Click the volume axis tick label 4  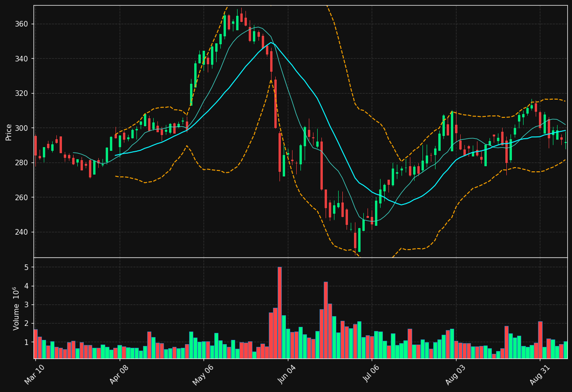click(x=27, y=286)
